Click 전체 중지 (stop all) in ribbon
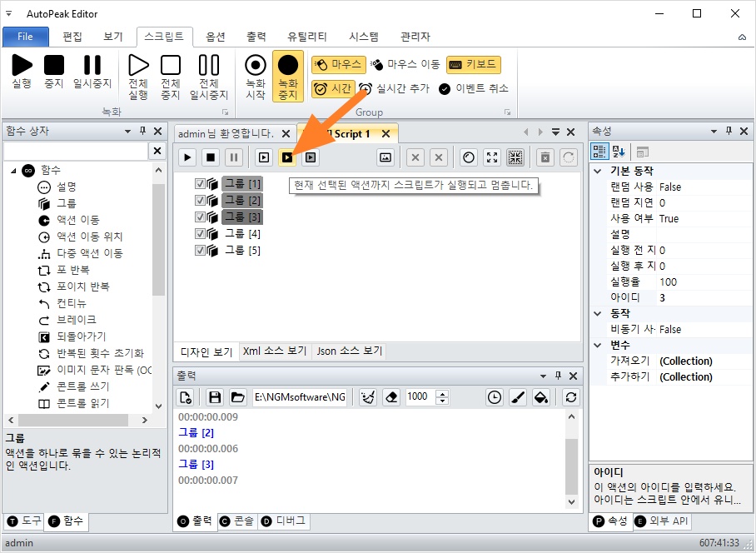The width and height of the screenshot is (756, 553). coord(171,77)
